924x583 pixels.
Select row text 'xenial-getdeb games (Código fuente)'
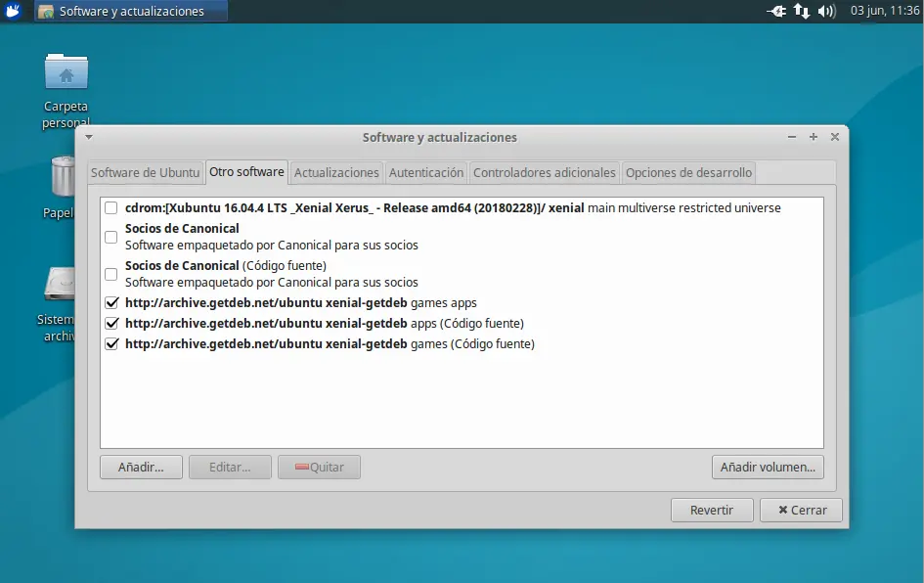330,344
